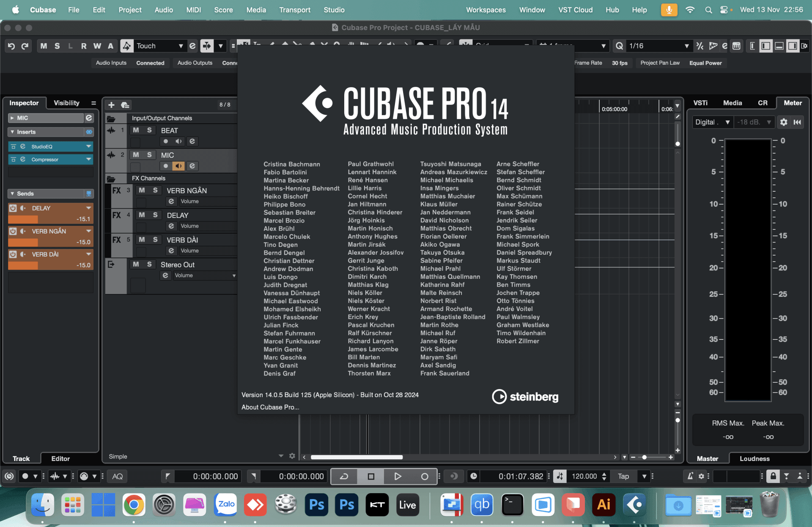The height and width of the screenshot is (527, 812).
Task: Click the track list settings gear icon
Action: pos(292,456)
